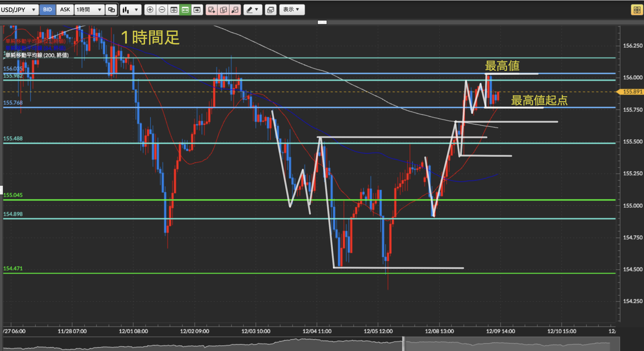Click the top-right yellow target icon

coord(637,10)
